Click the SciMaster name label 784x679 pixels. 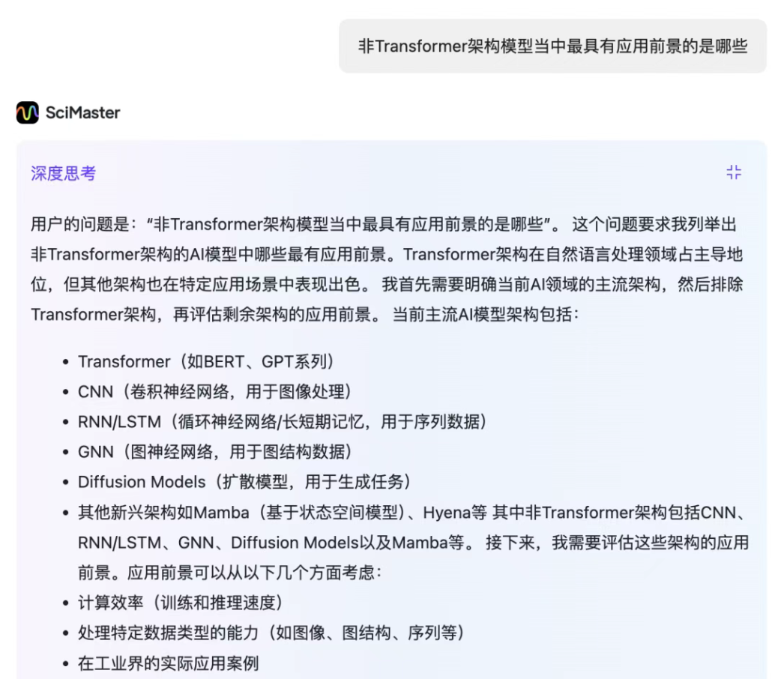click(82, 112)
